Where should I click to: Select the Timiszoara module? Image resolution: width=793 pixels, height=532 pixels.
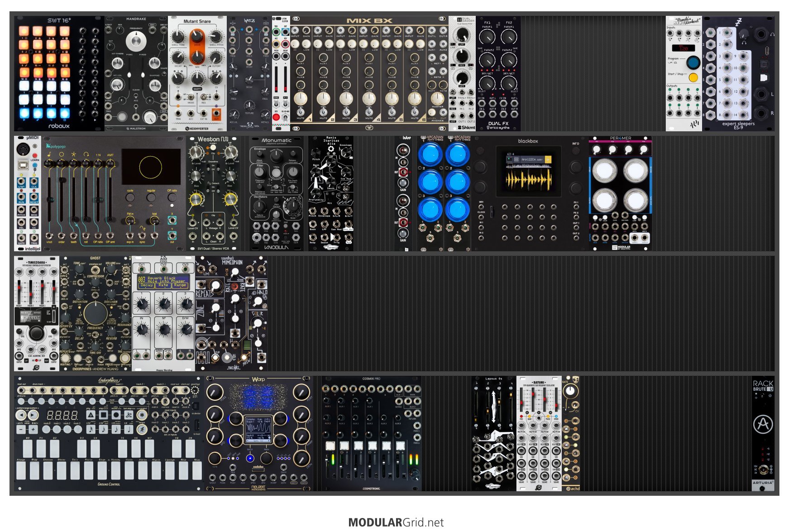coord(37,313)
